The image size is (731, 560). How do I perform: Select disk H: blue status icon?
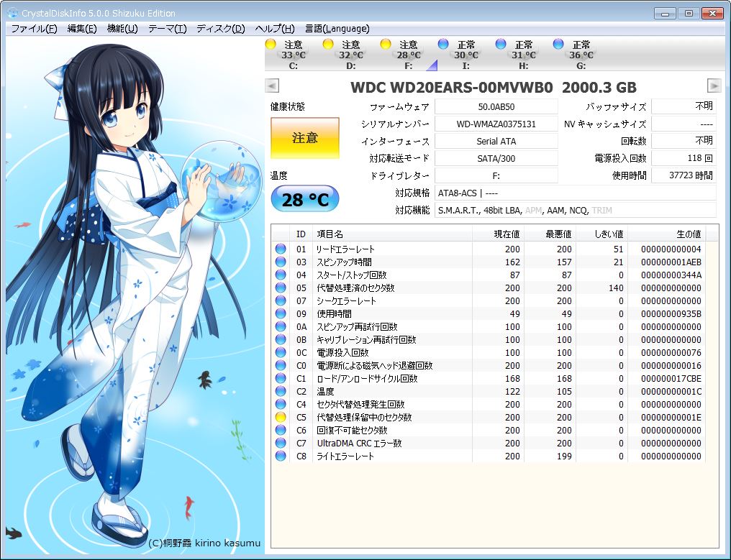pos(501,45)
